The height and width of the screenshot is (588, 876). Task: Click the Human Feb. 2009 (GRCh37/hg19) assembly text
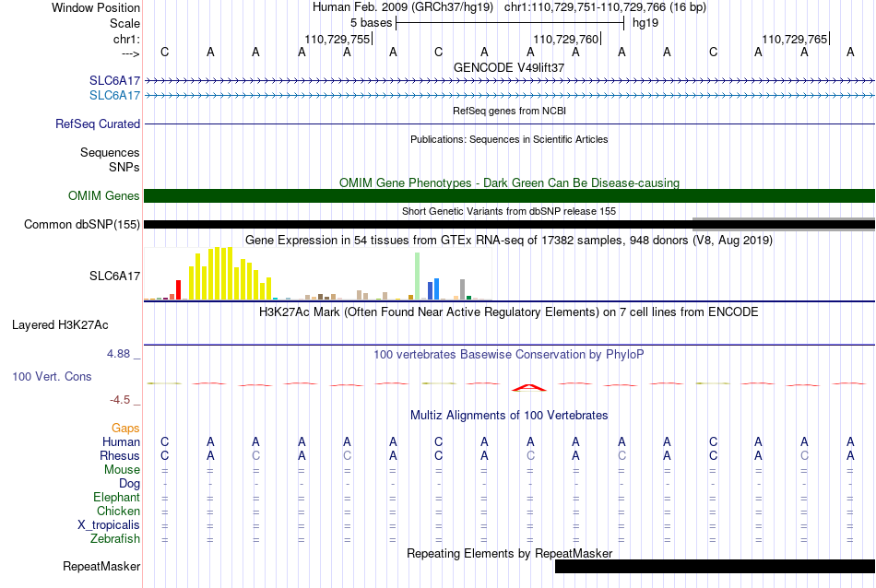tap(403, 7)
